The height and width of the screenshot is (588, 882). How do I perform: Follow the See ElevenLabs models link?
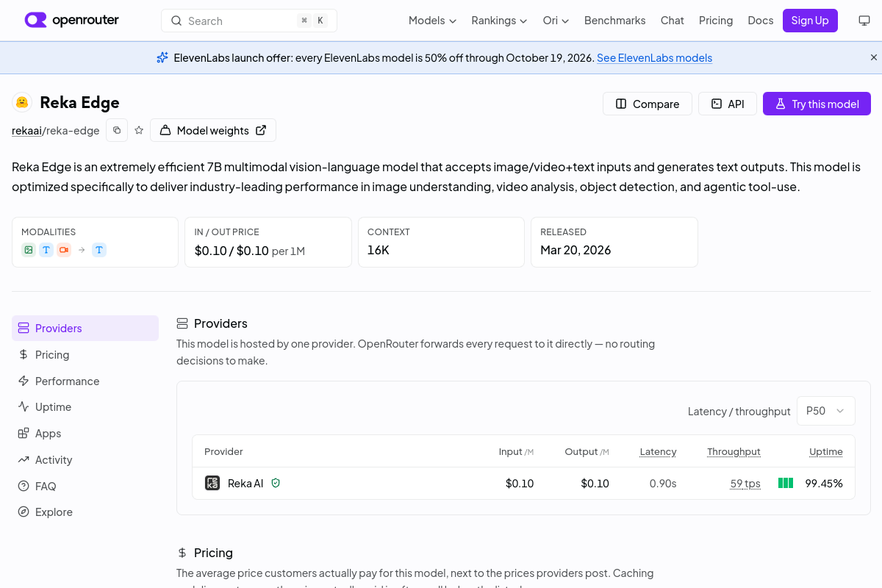tap(654, 58)
